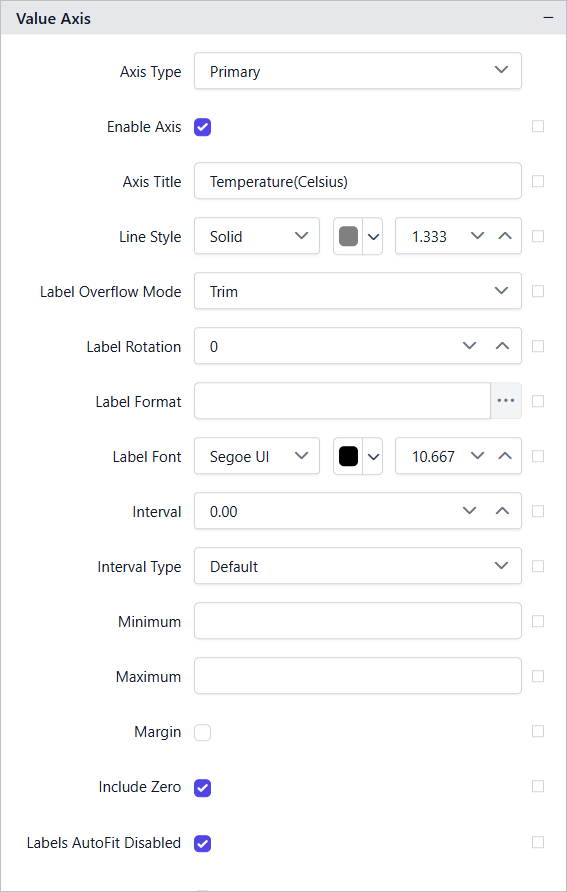Decrease the Line Style width value
Viewport: 567px width, 892px height.
click(478, 236)
